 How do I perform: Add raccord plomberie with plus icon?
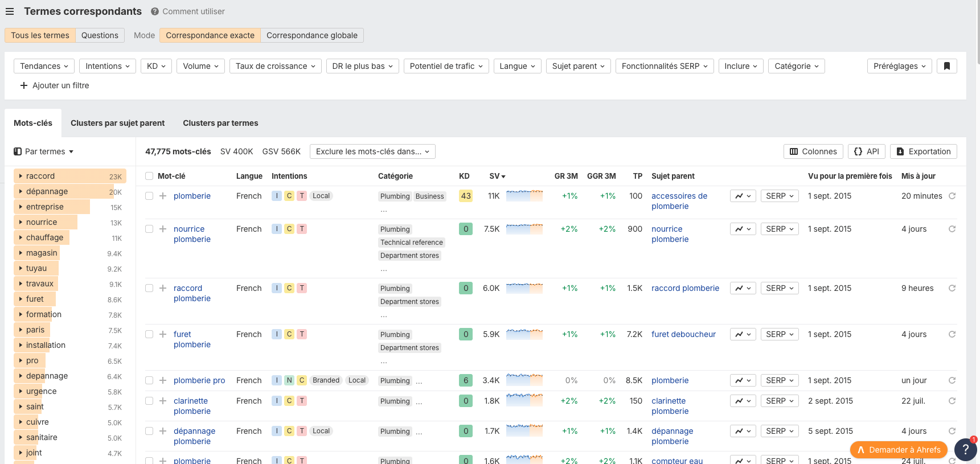click(163, 288)
